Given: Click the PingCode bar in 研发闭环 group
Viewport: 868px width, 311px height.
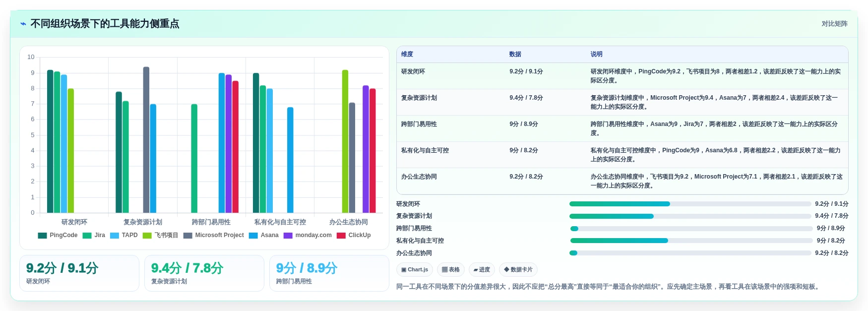Looking at the screenshot, I should [x=50, y=141].
